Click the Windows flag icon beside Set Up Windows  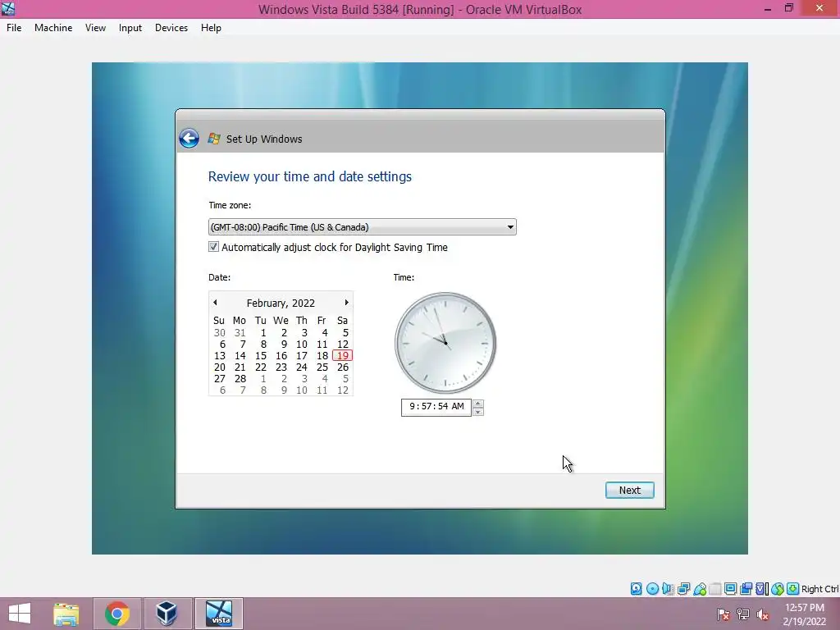[214, 138]
